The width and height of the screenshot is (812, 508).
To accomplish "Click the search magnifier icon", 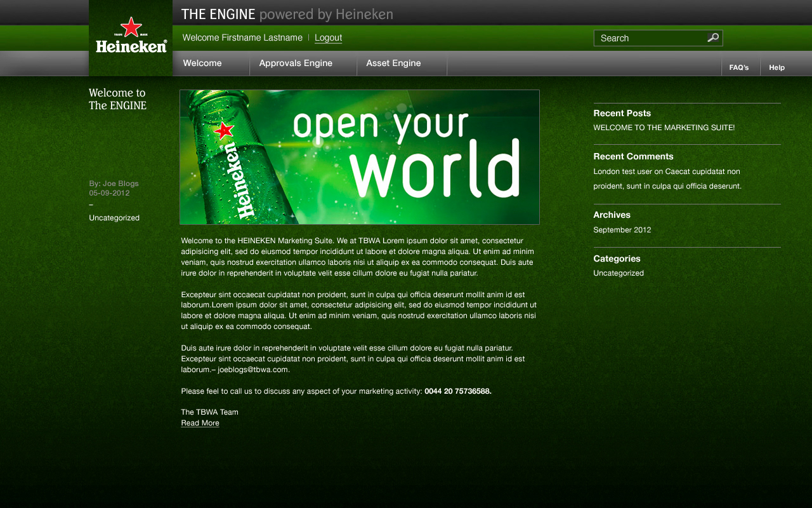I will [x=713, y=38].
